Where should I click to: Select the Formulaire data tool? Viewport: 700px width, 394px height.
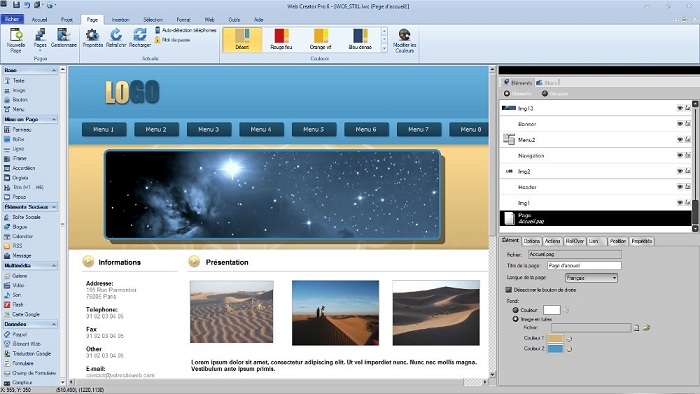pos(19,364)
